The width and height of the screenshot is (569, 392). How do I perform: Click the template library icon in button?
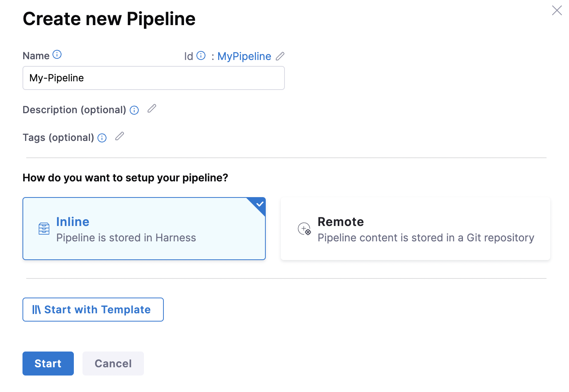36,310
